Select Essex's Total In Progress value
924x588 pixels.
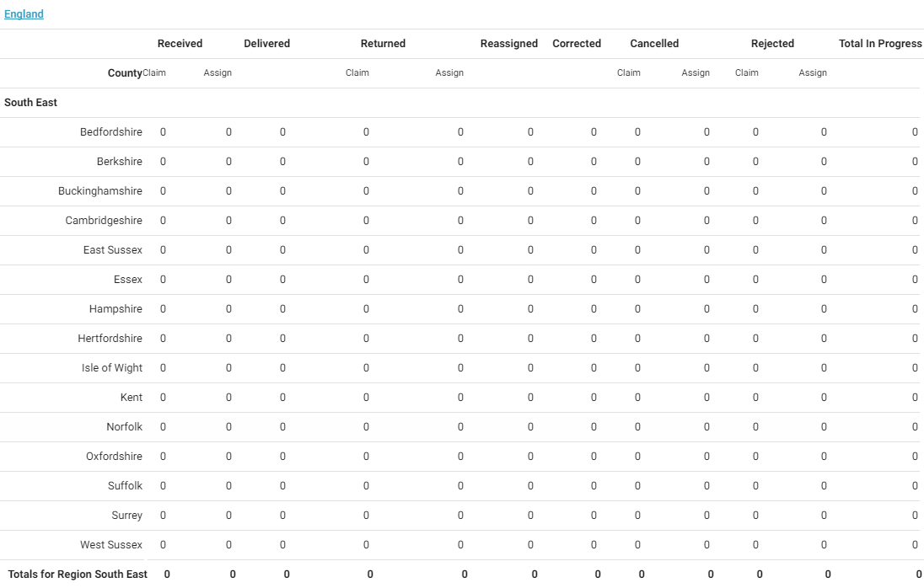pyautogui.click(x=914, y=280)
